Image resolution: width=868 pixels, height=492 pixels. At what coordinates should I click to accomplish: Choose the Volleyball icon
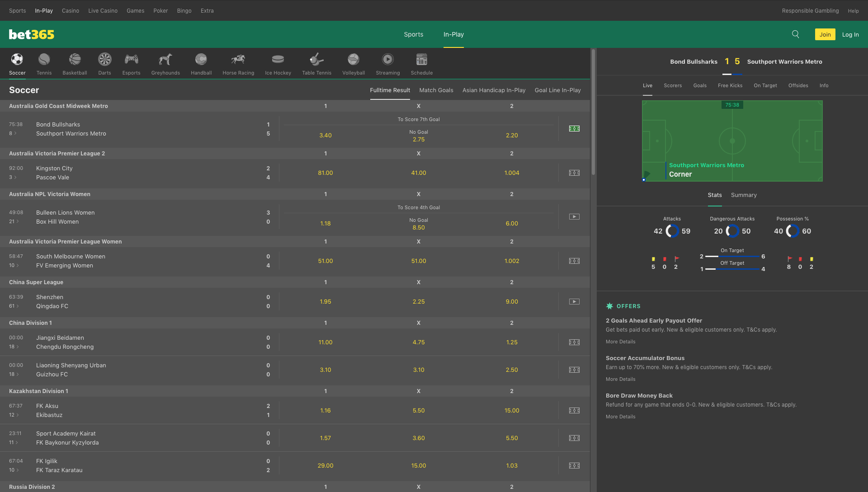[354, 60]
